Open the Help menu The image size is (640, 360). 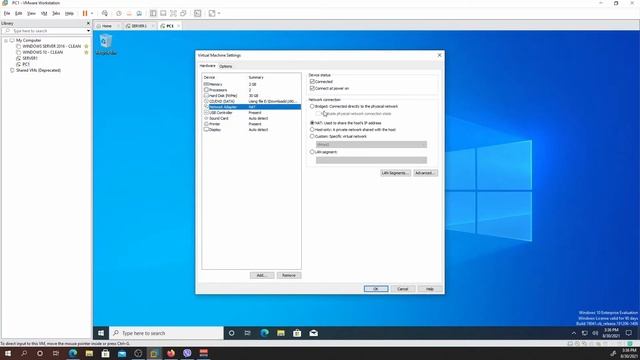click(69, 13)
